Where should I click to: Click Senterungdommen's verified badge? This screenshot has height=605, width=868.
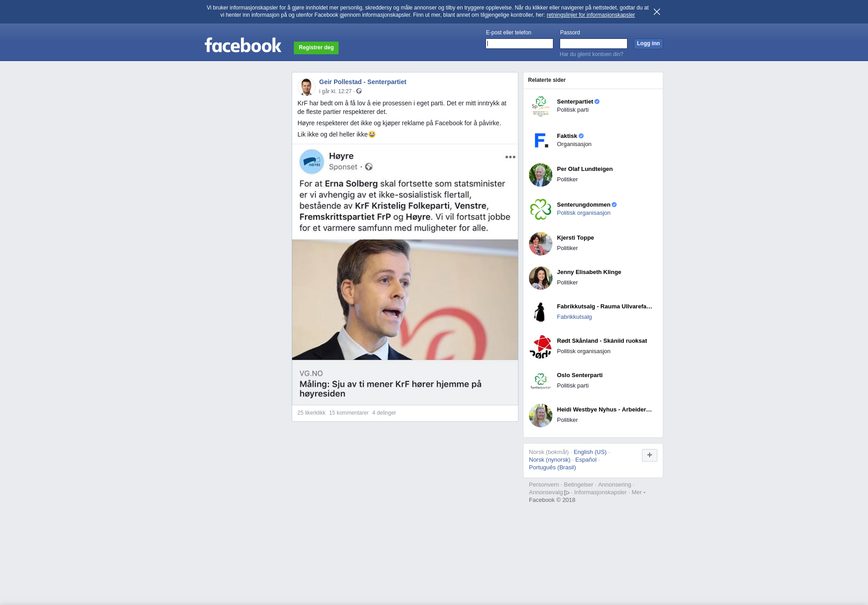(614, 205)
